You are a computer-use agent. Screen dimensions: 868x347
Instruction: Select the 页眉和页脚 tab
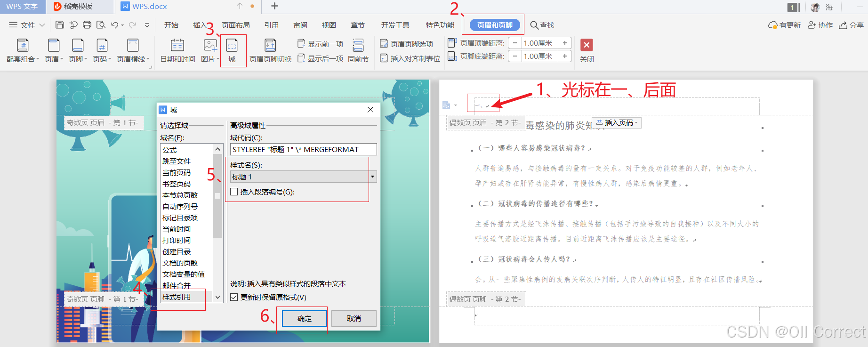coord(495,25)
